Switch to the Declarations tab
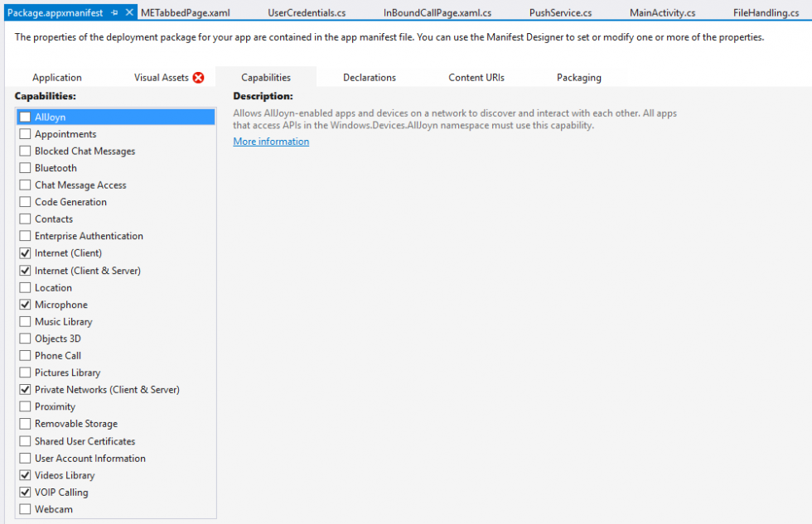This screenshot has height=524, width=812. pos(370,77)
